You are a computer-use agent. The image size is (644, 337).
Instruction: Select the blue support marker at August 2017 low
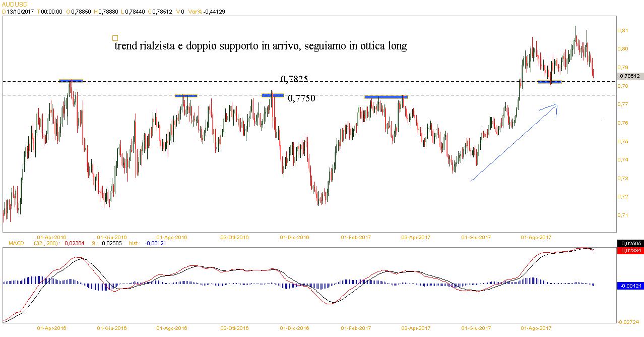549,82
